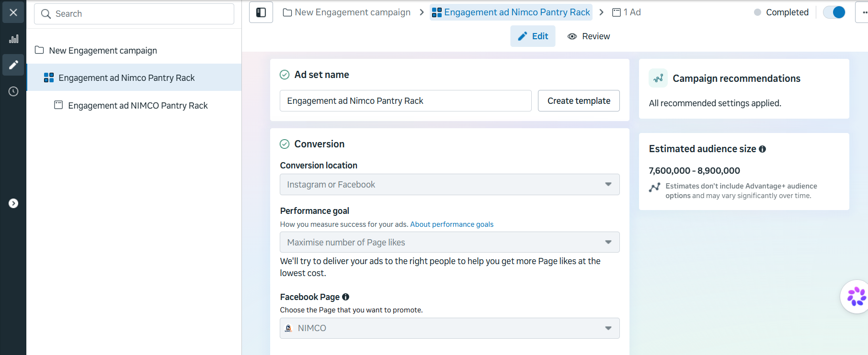Click the All recommended settings applied text
Screen dimensions: 868x355
(x=715, y=103)
